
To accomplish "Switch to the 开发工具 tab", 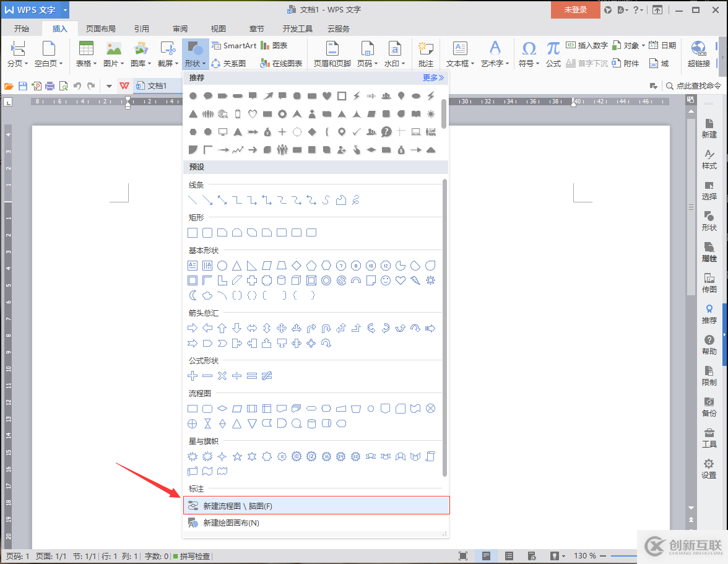I will pos(297,28).
